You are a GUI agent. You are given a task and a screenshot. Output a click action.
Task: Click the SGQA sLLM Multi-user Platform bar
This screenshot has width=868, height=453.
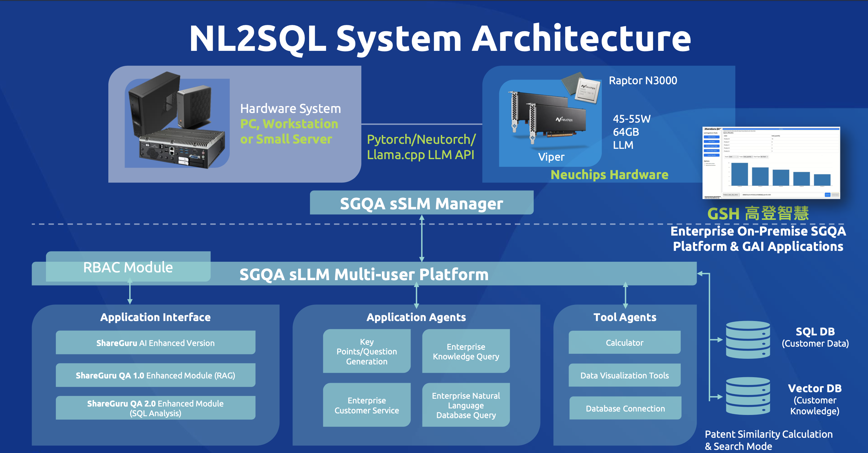pyautogui.click(x=364, y=274)
